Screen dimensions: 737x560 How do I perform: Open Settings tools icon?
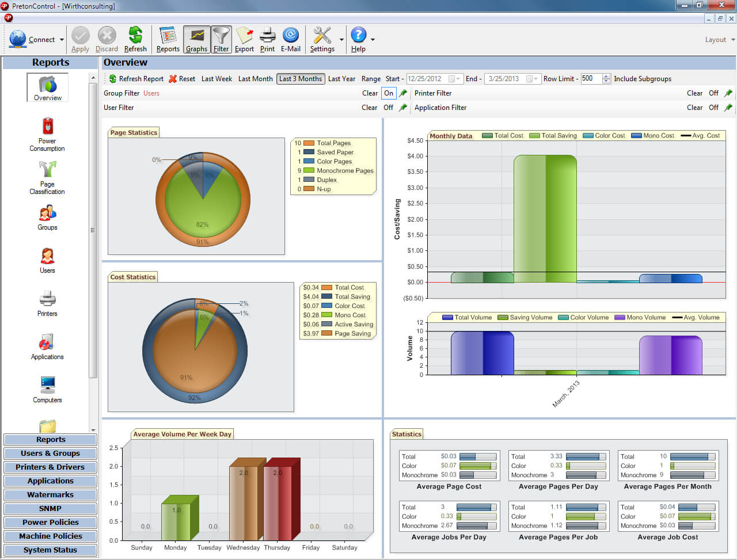(322, 35)
